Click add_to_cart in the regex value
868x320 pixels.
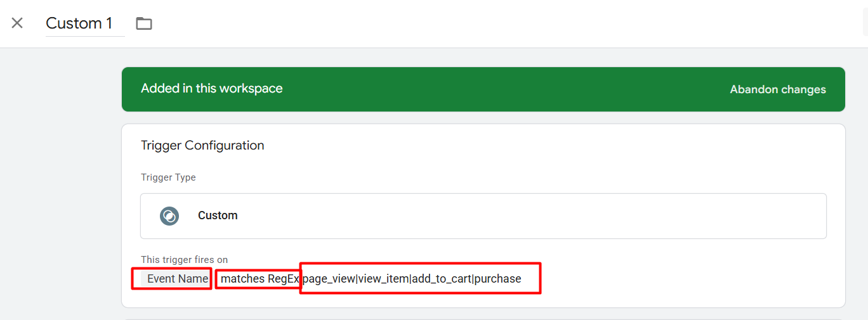point(441,279)
